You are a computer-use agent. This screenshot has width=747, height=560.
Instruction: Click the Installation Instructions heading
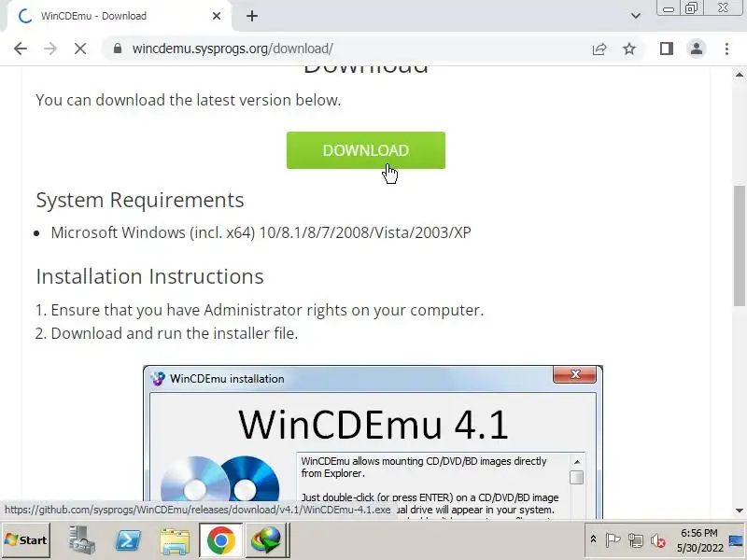(x=149, y=276)
